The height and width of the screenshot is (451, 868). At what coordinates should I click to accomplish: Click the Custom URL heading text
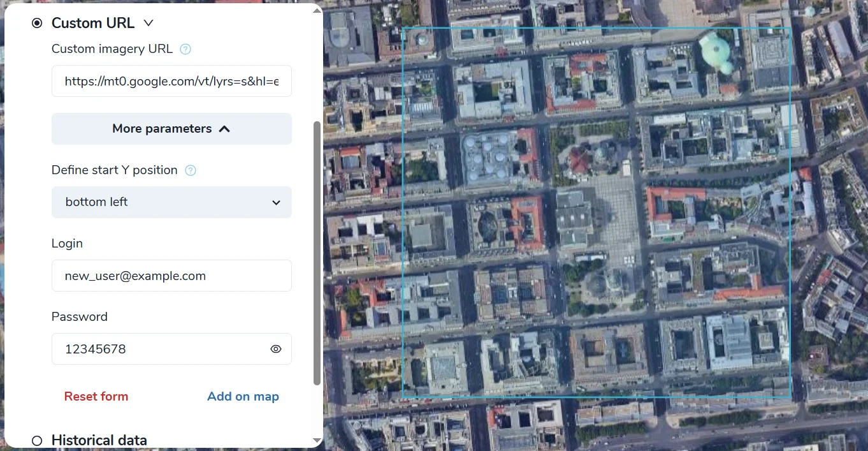coord(93,23)
